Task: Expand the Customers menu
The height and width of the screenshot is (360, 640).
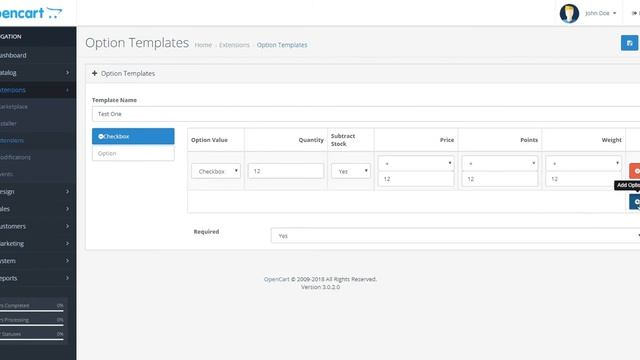Action: click(38, 226)
